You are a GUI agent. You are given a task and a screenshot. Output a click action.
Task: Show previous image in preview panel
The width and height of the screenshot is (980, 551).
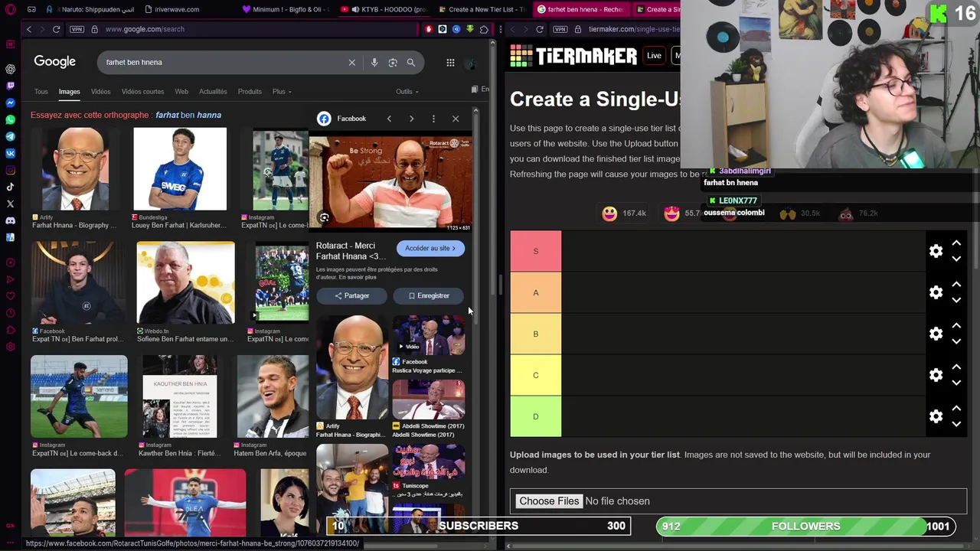click(389, 119)
